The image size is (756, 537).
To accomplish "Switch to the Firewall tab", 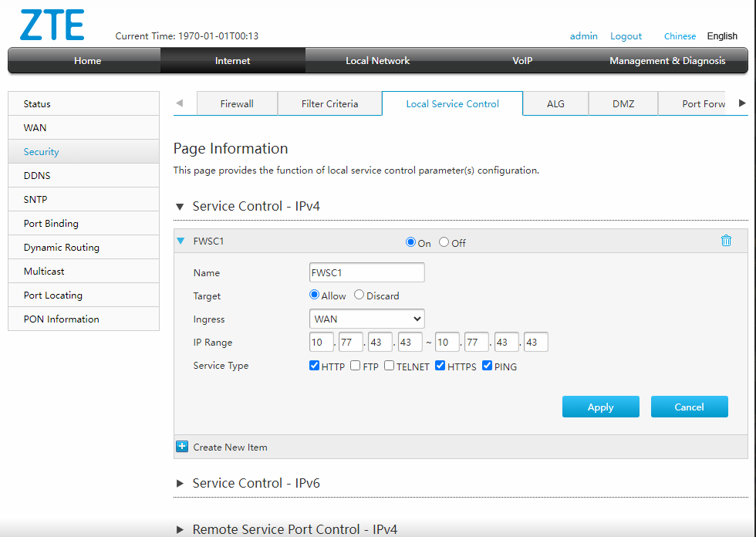I will (237, 103).
